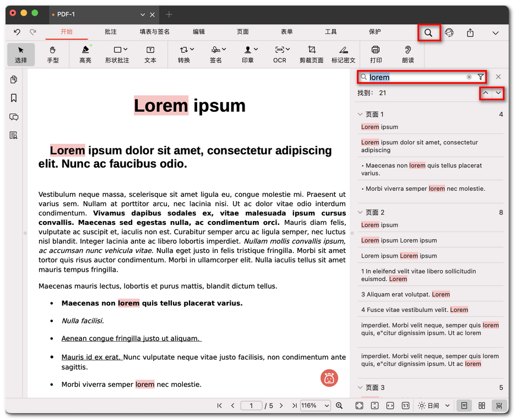Toggle continuous scrolling view mode
Viewport: 515px width, 420px height.
tap(498, 406)
